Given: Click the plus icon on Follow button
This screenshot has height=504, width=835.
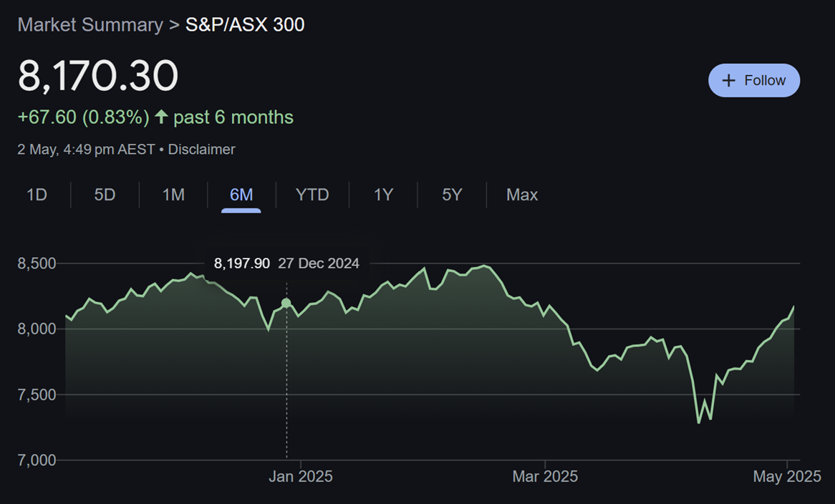Looking at the screenshot, I should pyautogui.click(x=728, y=80).
